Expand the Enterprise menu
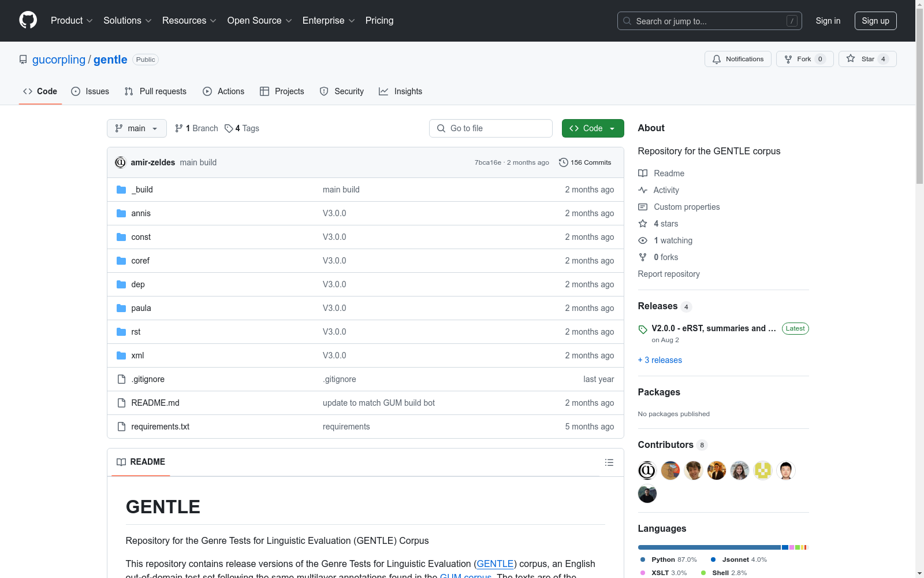 pyautogui.click(x=329, y=20)
